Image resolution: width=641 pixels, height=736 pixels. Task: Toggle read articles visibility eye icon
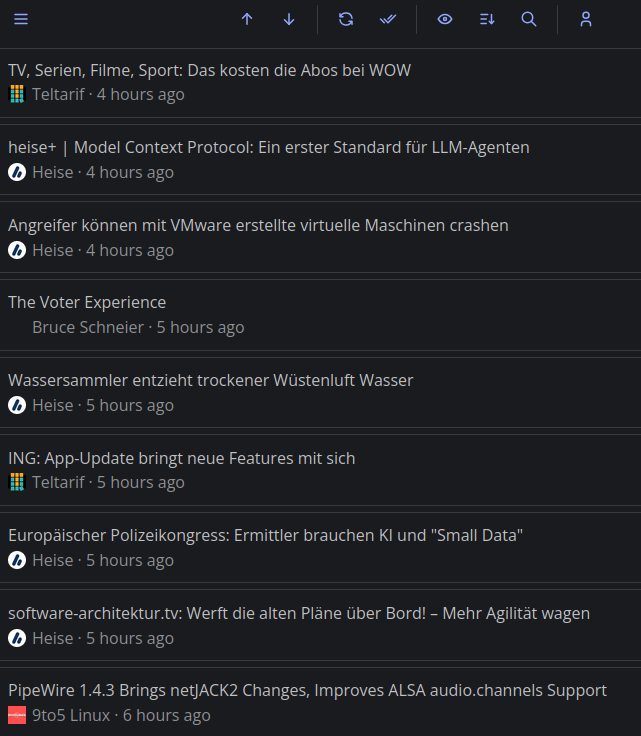click(445, 19)
